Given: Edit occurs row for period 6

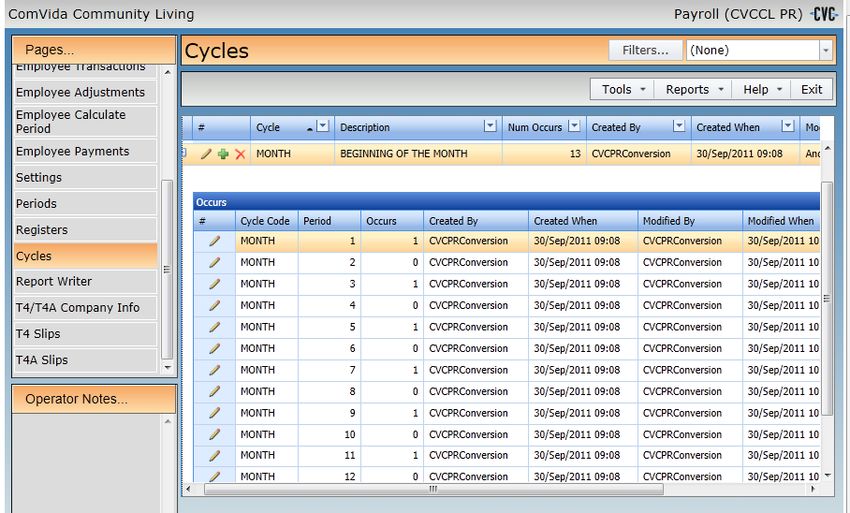Looking at the screenshot, I should (215, 348).
